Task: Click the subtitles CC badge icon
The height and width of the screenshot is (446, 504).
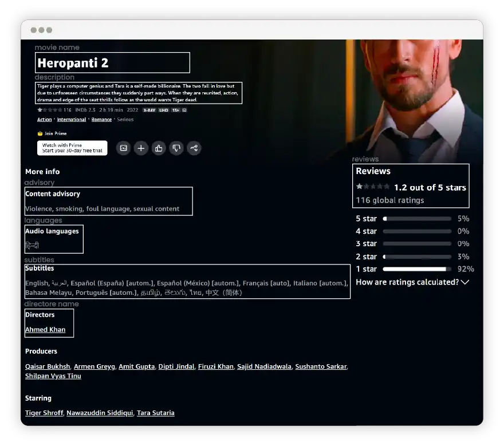Action: click(x=184, y=110)
